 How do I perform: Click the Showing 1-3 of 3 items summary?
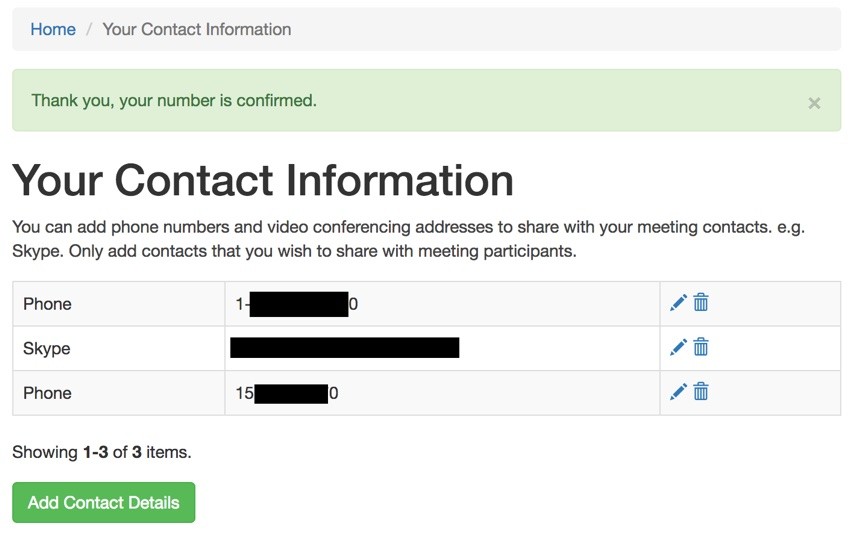pyautogui.click(x=102, y=452)
